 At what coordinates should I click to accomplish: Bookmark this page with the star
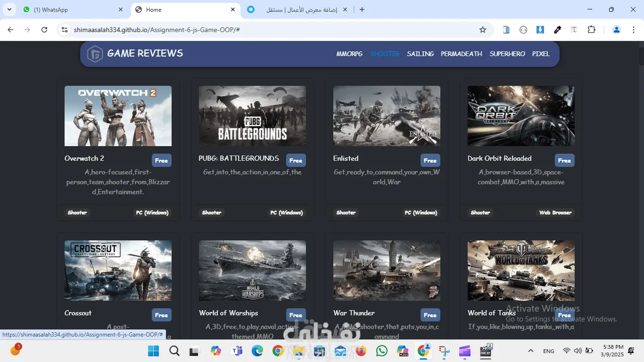pyautogui.click(x=483, y=30)
